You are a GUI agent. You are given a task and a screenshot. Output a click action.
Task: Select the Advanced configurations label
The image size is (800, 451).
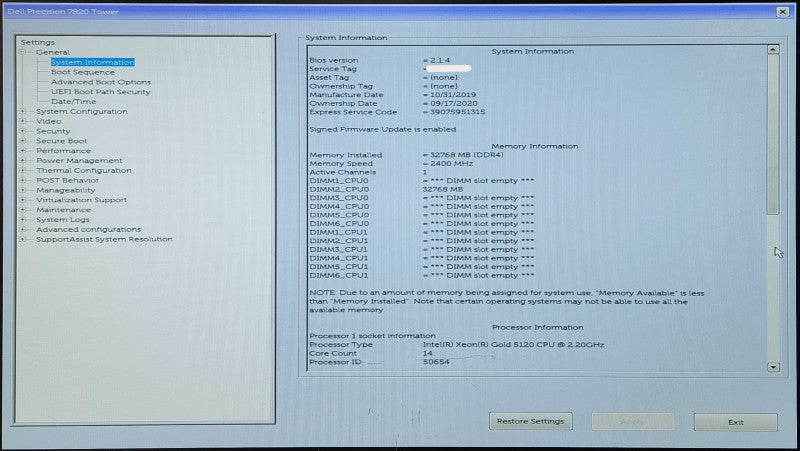click(x=88, y=230)
